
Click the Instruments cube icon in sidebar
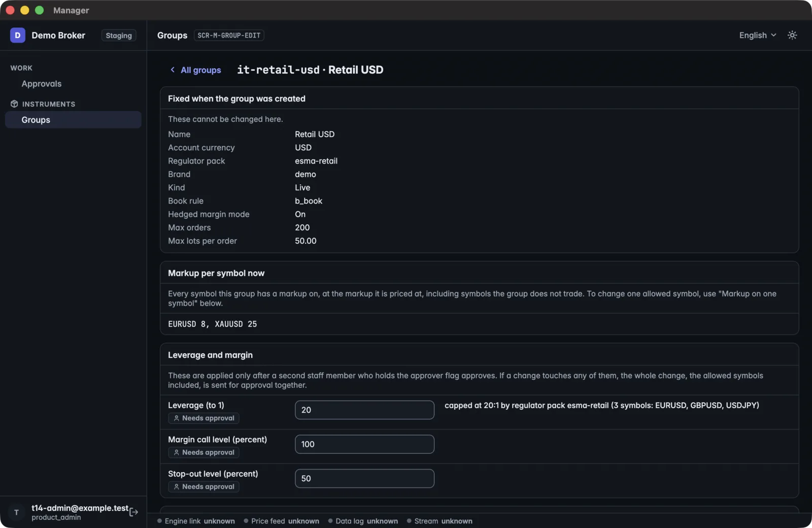point(14,104)
